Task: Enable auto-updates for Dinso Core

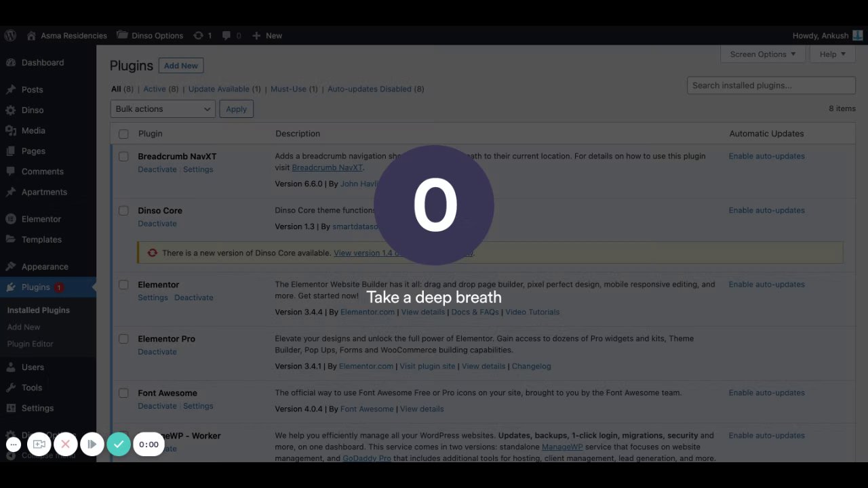Action: pyautogui.click(x=767, y=210)
